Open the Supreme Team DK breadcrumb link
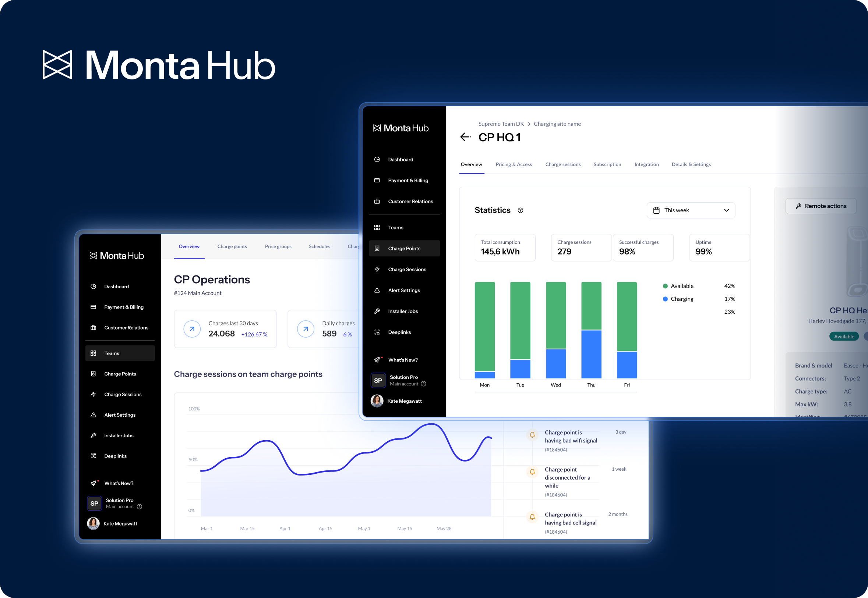 (x=501, y=124)
